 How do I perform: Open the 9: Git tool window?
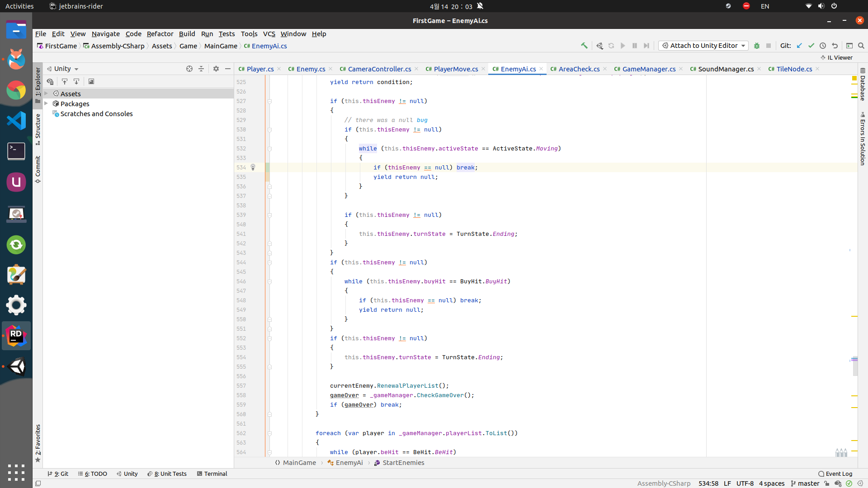click(58, 474)
